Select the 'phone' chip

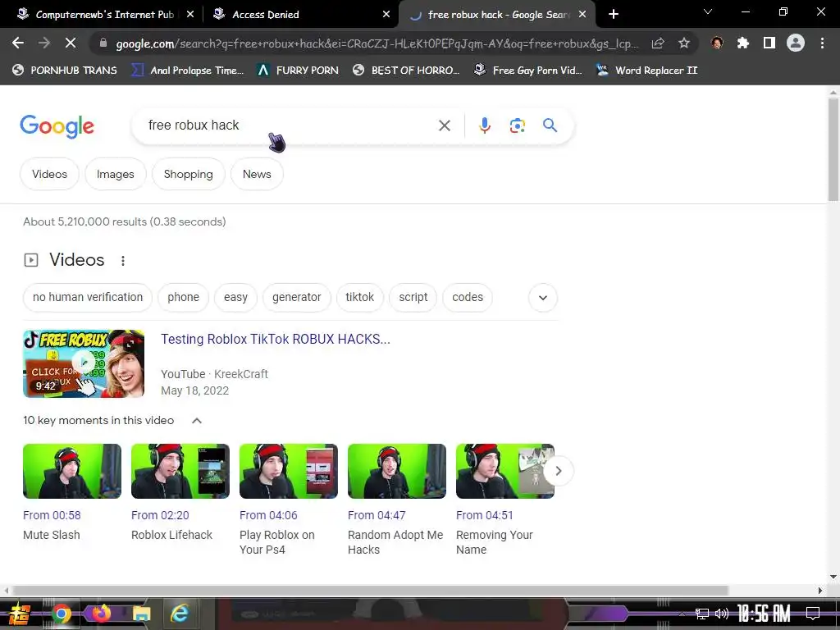[183, 297]
